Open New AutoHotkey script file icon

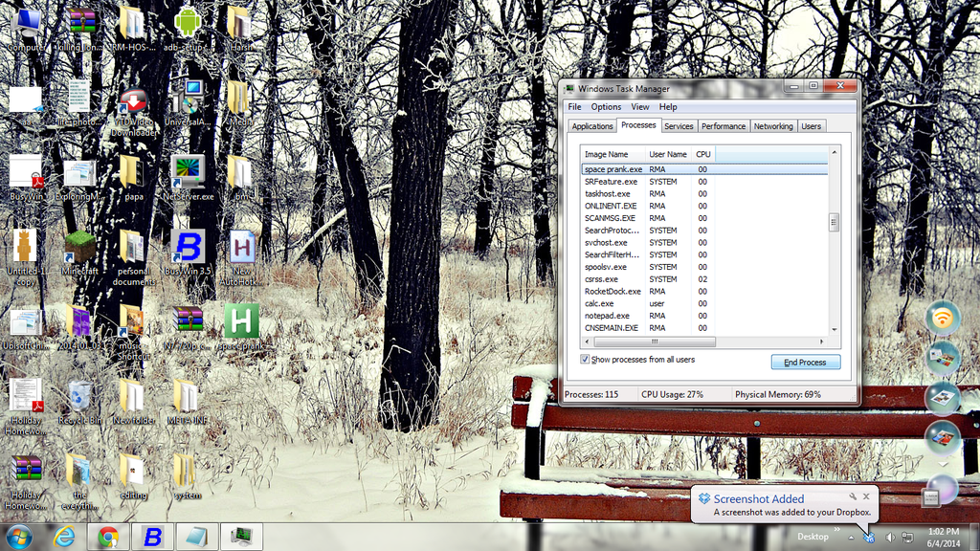pyautogui.click(x=241, y=257)
